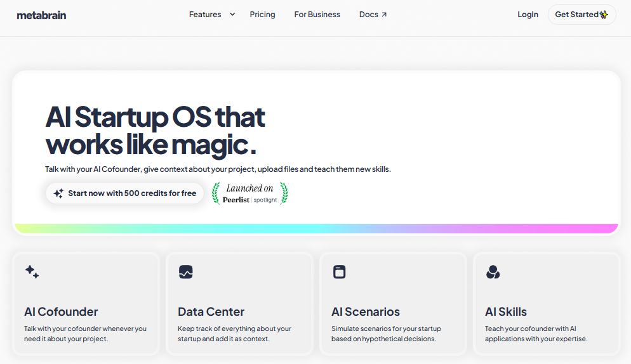
Task: Click the AI Cofounder sparkles icon
Action: (x=32, y=272)
